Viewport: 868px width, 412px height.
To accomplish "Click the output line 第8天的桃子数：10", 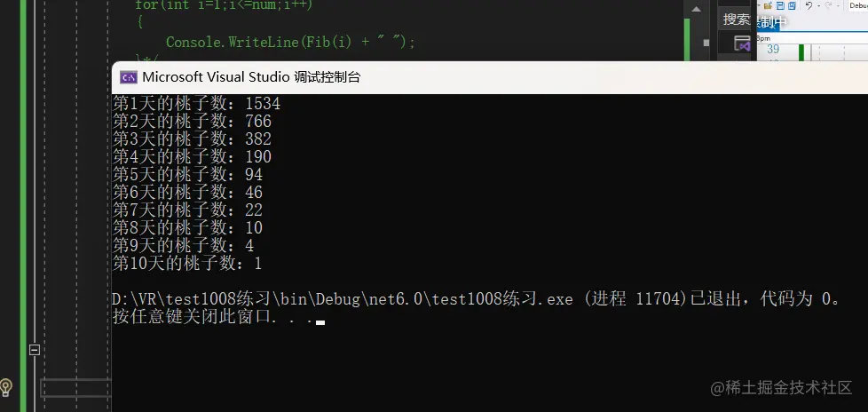I will pos(187,227).
